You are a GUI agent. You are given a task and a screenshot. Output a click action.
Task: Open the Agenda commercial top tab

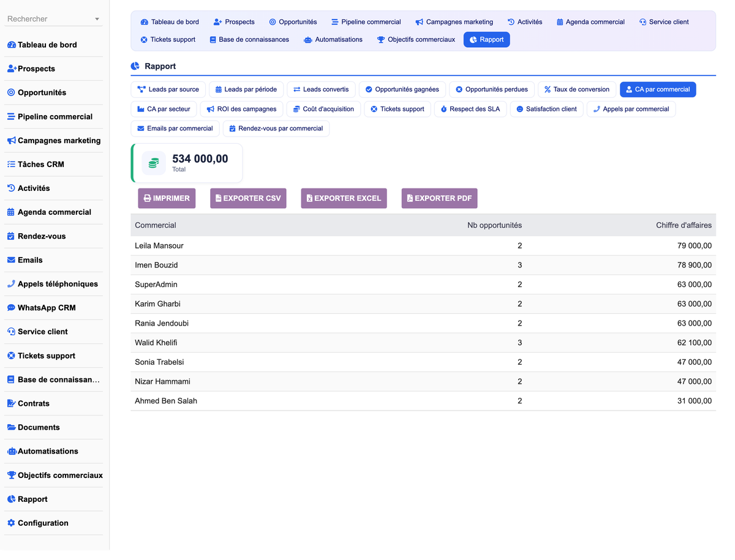click(590, 22)
